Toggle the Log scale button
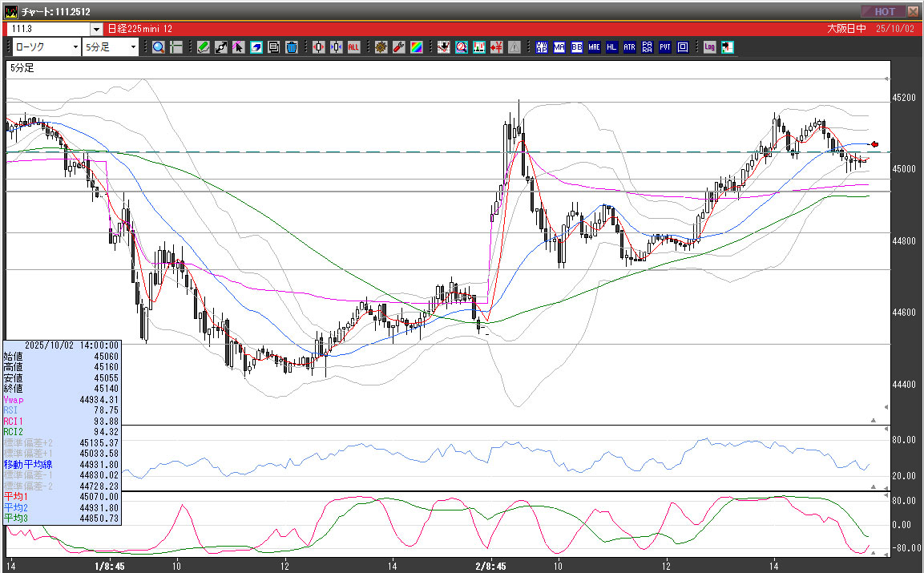This screenshot has height=573, width=924. pyautogui.click(x=710, y=47)
